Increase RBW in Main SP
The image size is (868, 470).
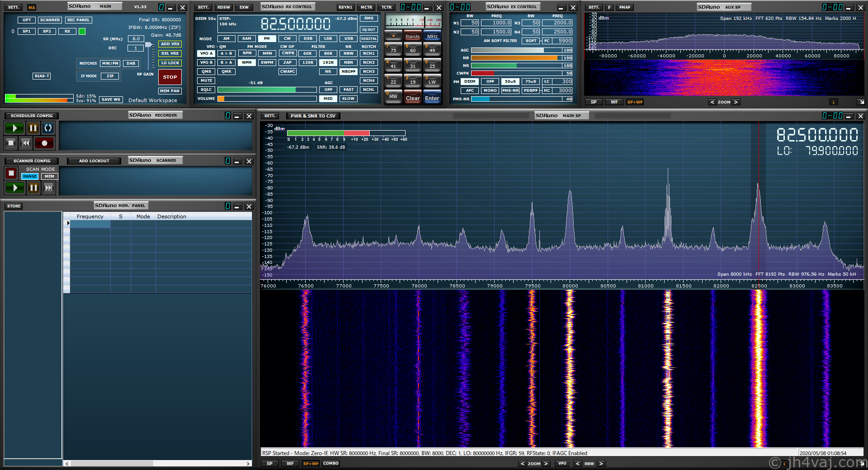601,464
